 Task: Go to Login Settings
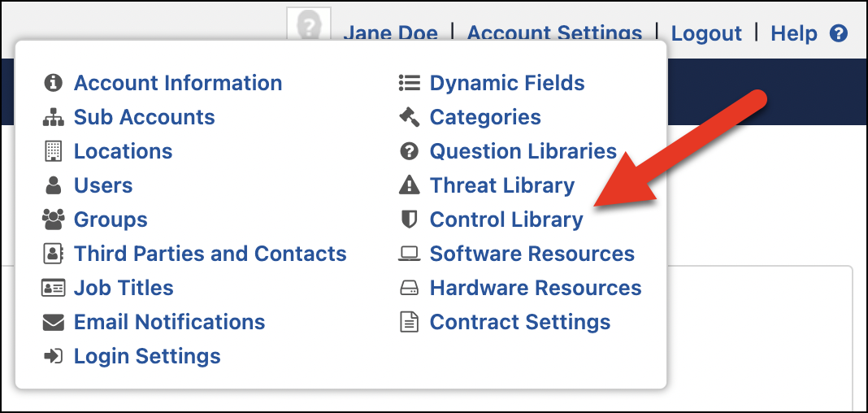147,356
